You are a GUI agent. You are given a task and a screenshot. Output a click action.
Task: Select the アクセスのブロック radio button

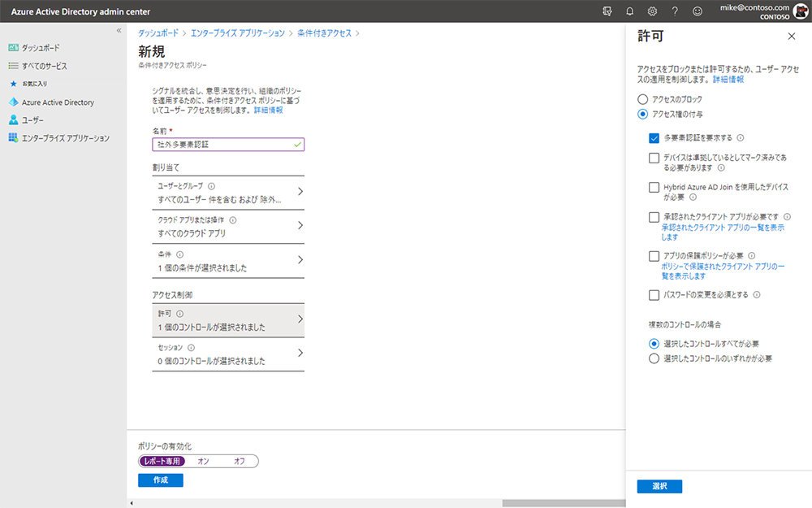click(642, 99)
